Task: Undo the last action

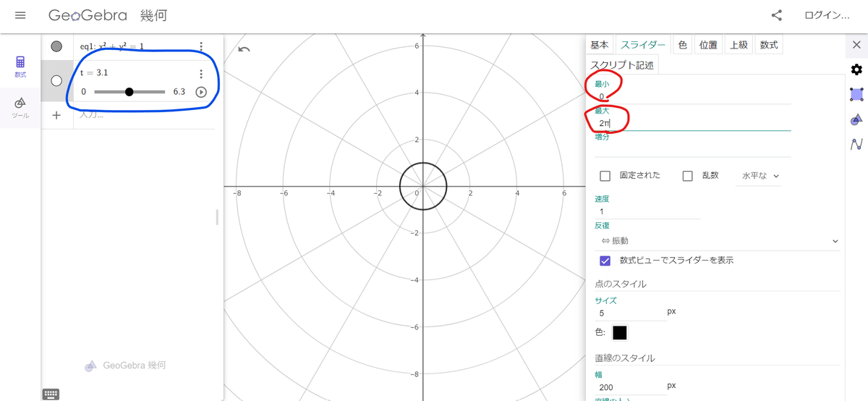Action: point(244,49)
